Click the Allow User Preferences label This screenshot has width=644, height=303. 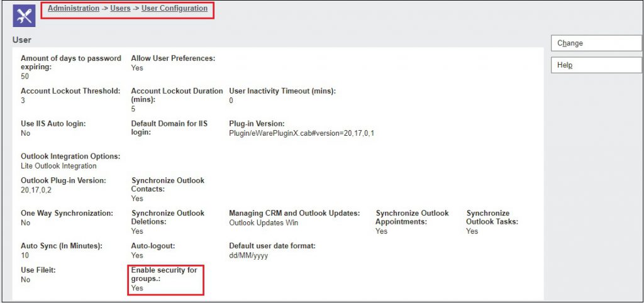pyautogui.click(x=173, y=58)
